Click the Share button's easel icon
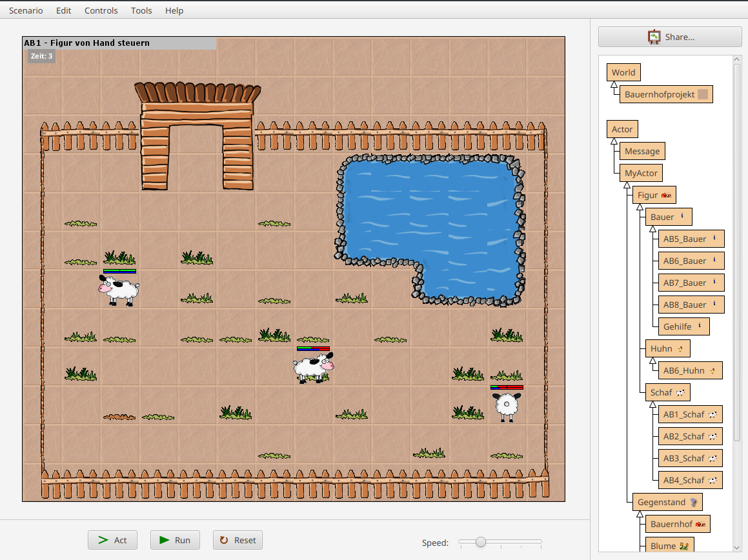748x560 pixels. (654, 37)
